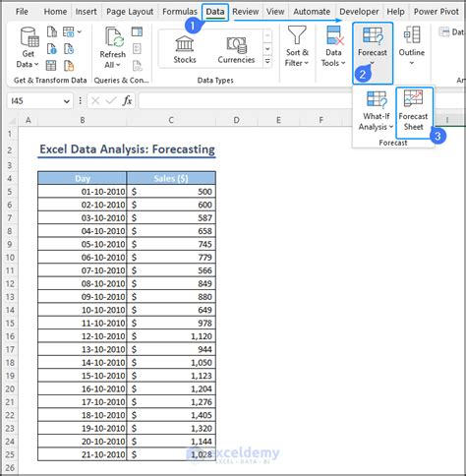Select column D header
Viewport: 466px width, 476px height.
236,120
